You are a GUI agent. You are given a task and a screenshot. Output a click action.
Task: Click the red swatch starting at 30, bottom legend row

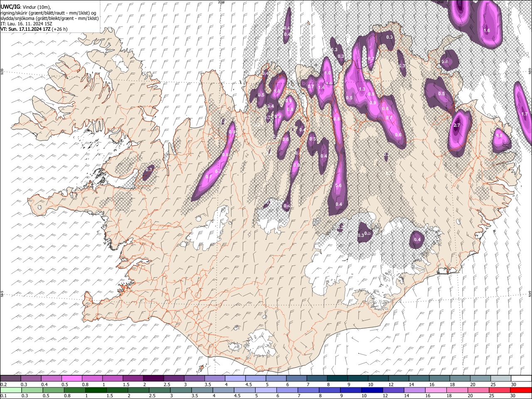[520, 390]
